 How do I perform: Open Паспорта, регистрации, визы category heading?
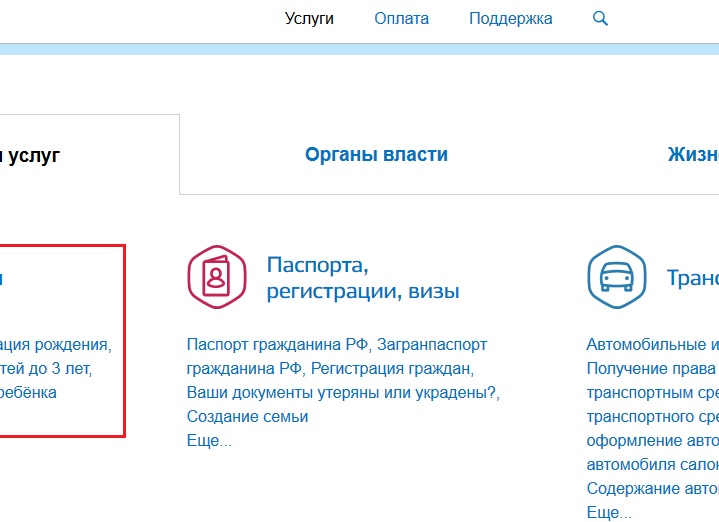[363, 278]
